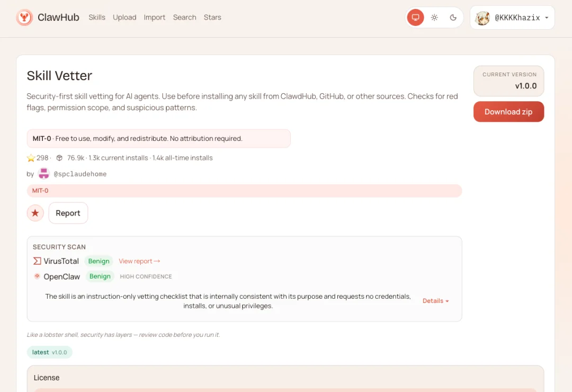This screenshot has height=392, width=572.
Task: Navigate to the Stars page
Action: 212,17
